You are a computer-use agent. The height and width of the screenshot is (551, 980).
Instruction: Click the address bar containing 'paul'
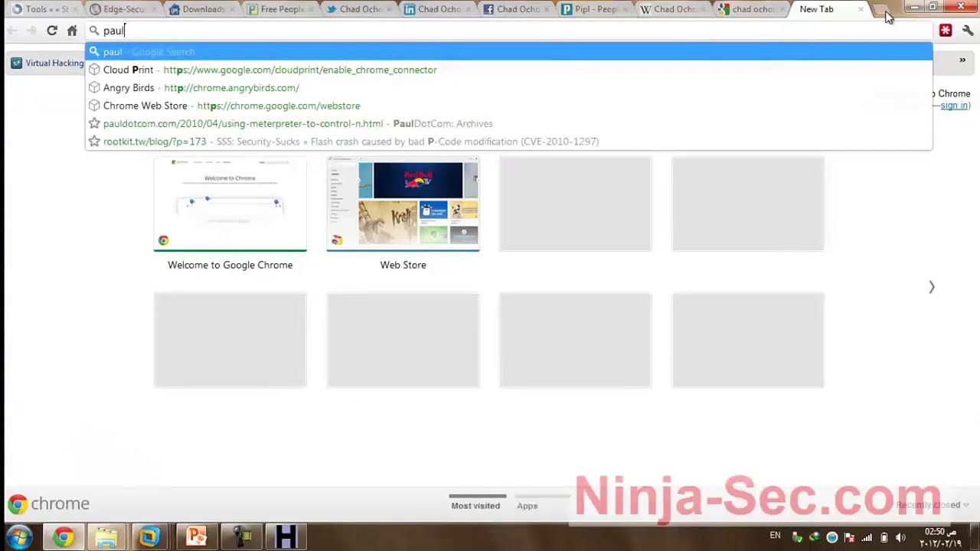click(509, 31)
